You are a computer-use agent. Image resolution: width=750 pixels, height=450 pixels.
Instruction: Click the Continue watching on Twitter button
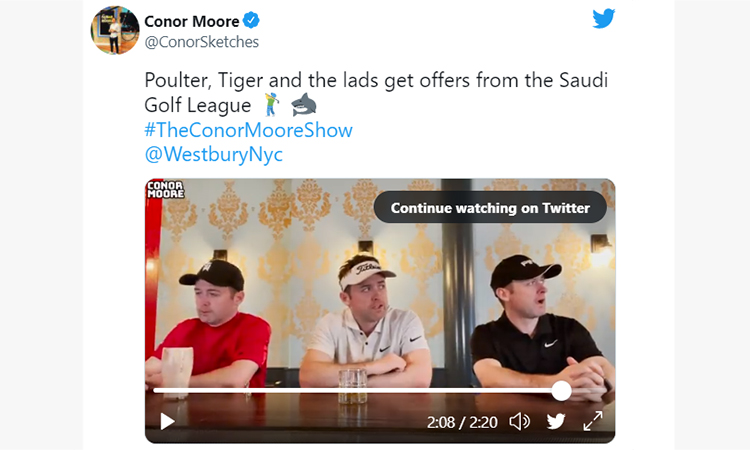[x=490, y=208]
